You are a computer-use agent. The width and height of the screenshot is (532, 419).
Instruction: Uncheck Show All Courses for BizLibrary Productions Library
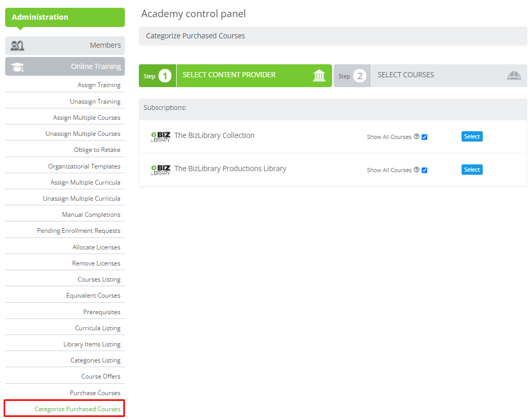point(424,170)
